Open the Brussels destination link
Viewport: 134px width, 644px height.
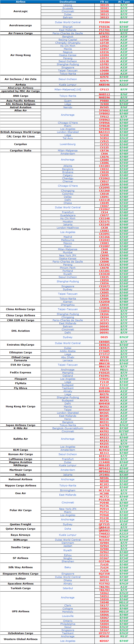pyautogui.click(x=68, y=8)
